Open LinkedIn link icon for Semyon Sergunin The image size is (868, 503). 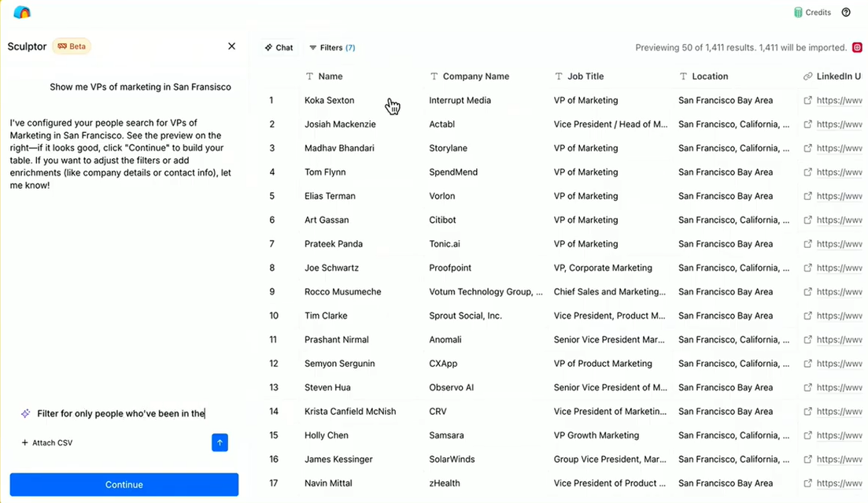pyautogui.click(x=807, y=364)
